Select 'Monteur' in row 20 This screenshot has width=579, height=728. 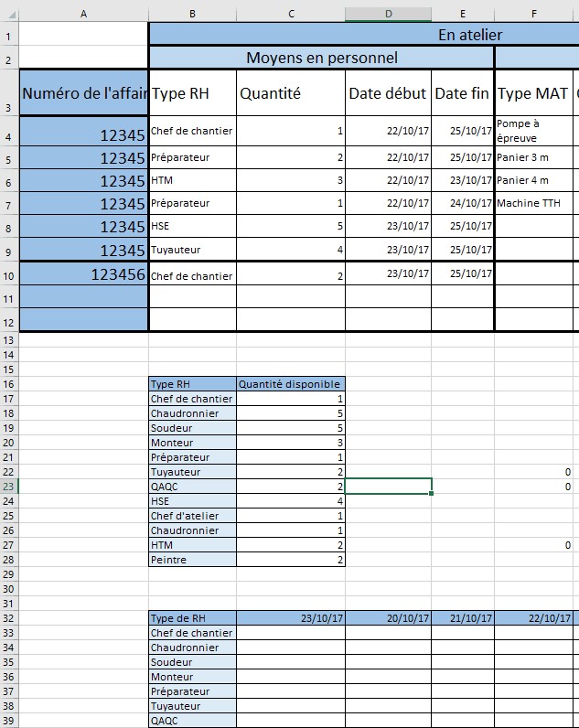192,443
